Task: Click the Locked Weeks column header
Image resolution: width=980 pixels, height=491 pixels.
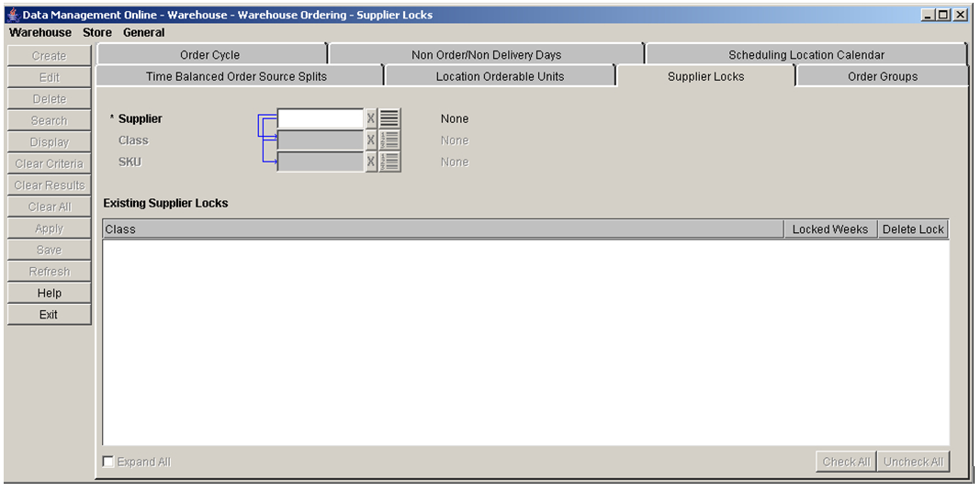Action: point(830,229)
